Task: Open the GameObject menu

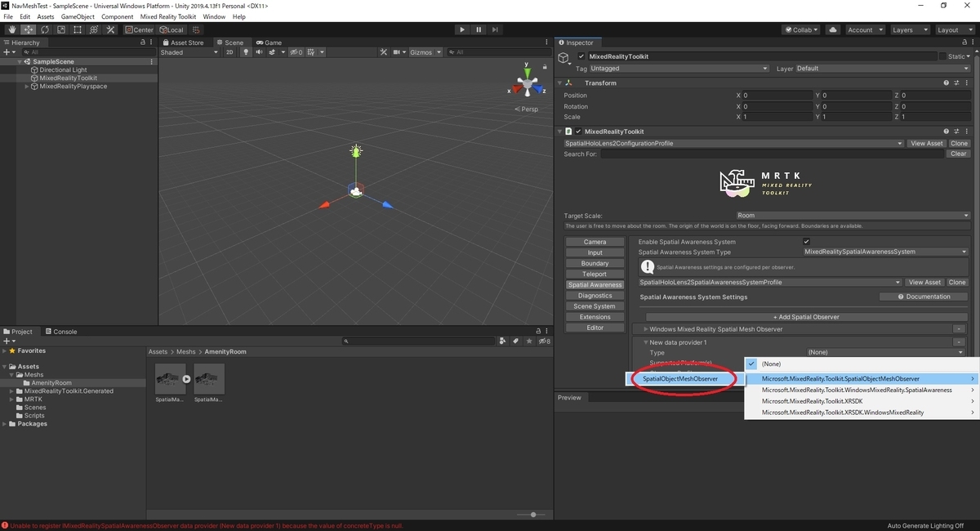Action: (78, 16)
